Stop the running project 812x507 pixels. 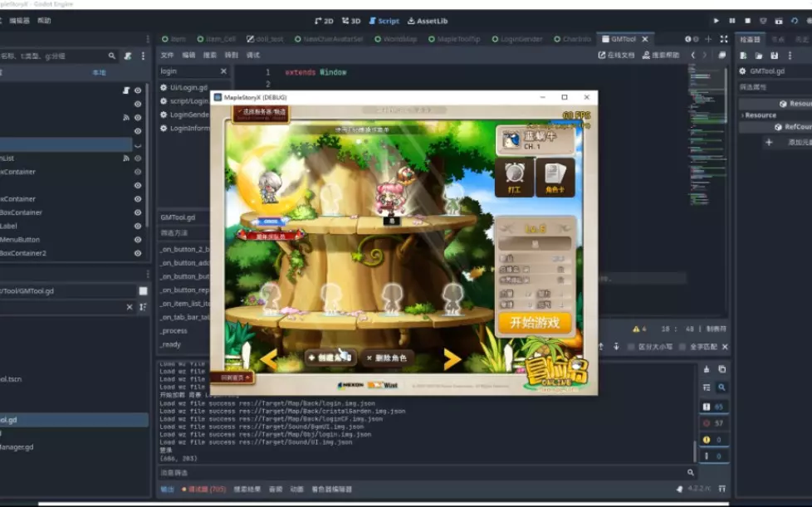click(x=747, y=21)
